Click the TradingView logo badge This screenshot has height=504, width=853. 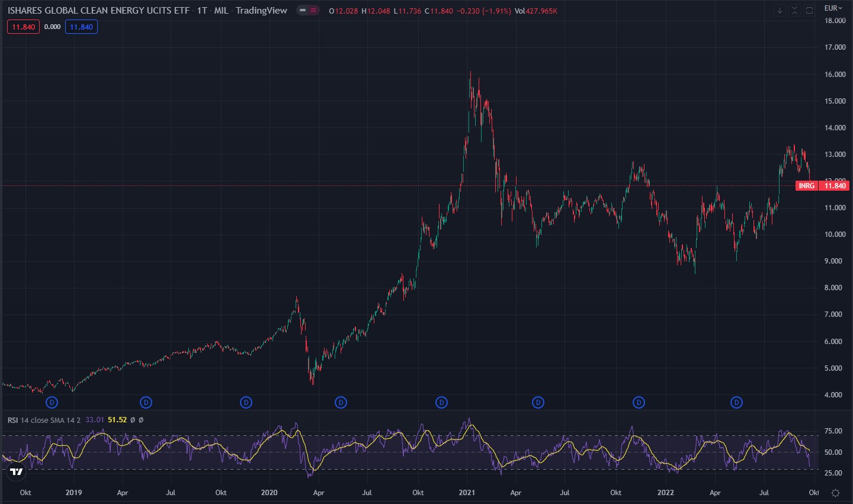point(17,471)
